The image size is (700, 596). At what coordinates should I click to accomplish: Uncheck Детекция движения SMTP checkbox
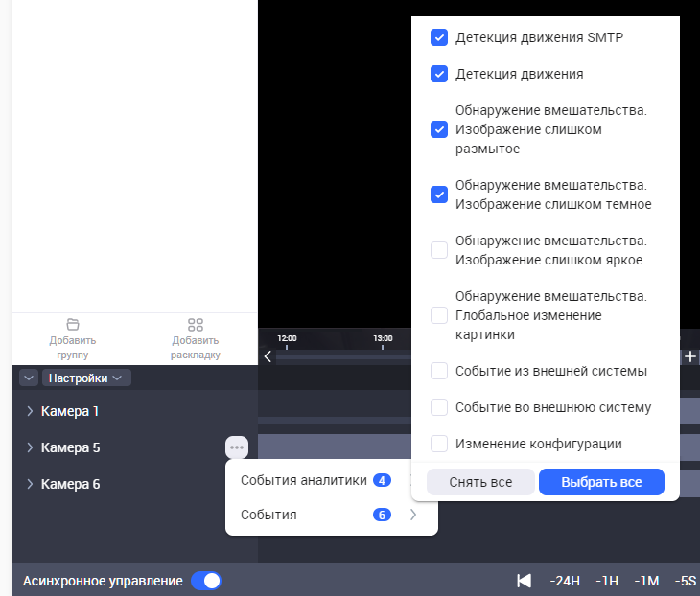tap(439, 38)
